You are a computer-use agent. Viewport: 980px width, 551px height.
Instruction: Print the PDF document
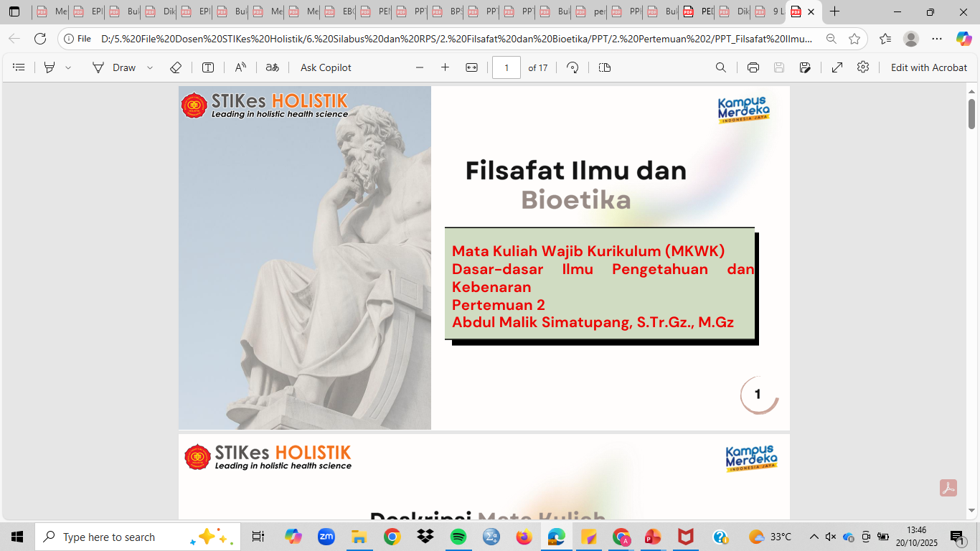click(753, 67)
